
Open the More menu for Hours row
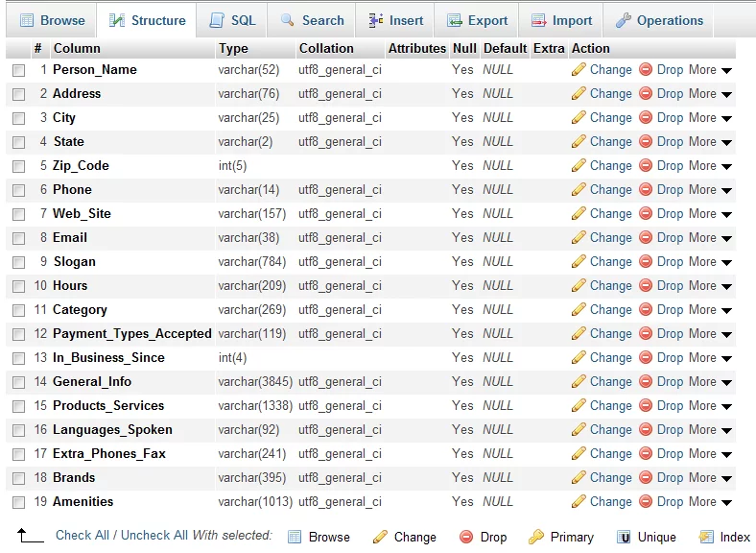click(x=710, y=285)
